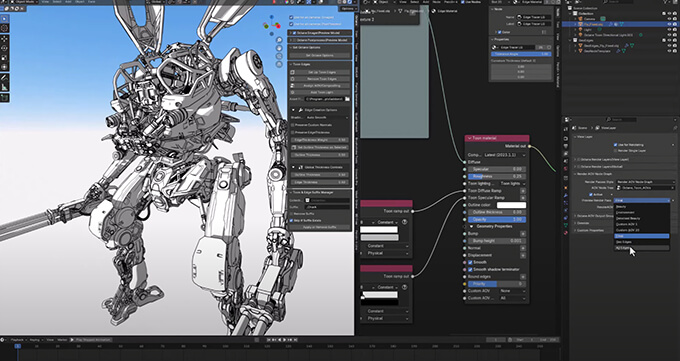
Task: Select the Add Cube tool in viewport toolbar
Action: pyautogui.click(x=4, y=98)
